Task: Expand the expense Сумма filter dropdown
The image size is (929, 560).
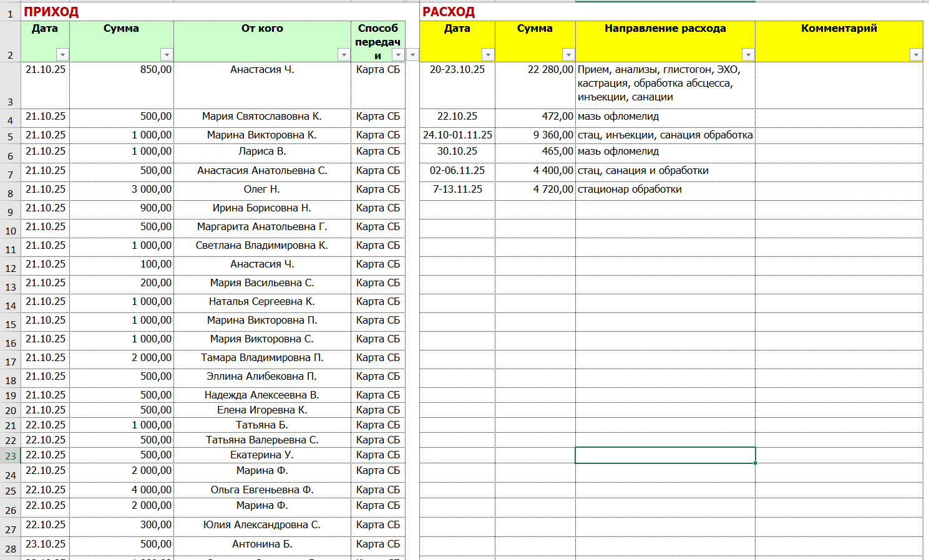Action: point(568,55)
